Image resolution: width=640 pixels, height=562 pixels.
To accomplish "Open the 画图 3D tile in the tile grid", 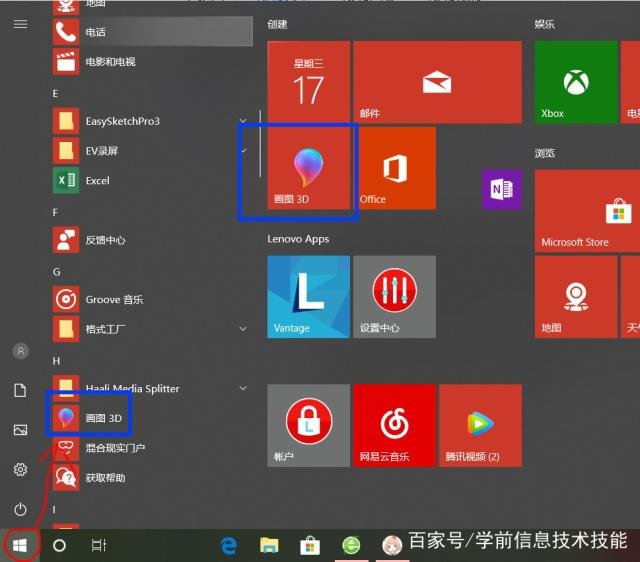I will point(308,167).
